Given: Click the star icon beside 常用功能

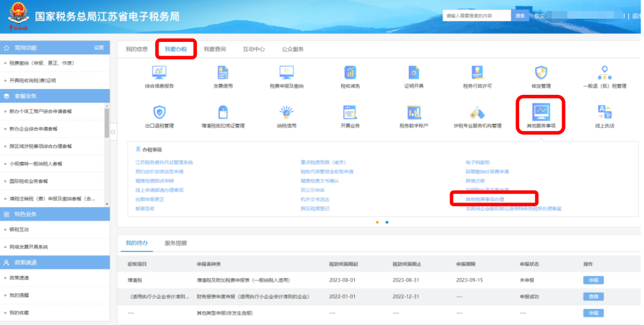Looking at the screenshot, I should point(6,48).
